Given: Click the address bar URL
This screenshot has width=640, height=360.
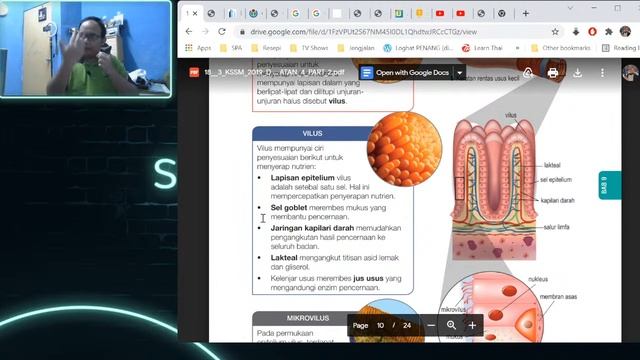Looking at the screenshot, I should [x=364, y=32].
